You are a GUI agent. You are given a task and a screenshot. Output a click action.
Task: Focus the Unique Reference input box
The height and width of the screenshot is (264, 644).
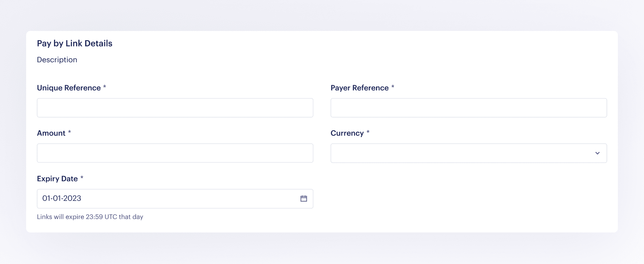tap(175, 108)
